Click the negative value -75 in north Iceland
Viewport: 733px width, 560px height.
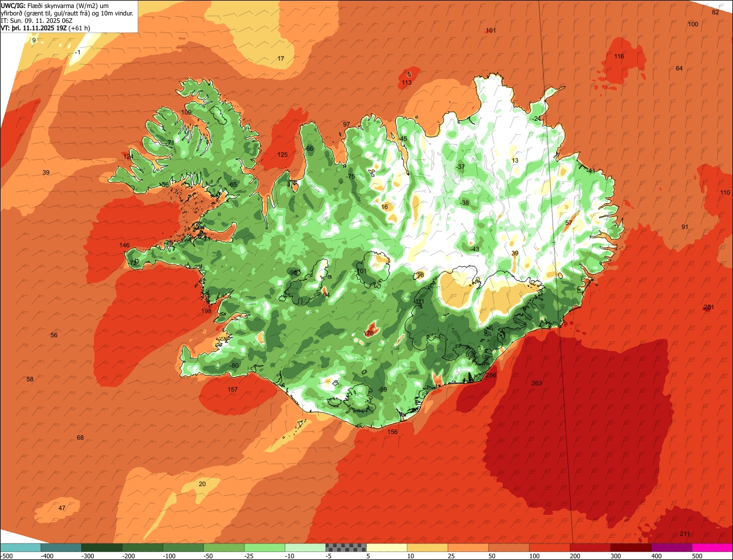coord(350,176)
